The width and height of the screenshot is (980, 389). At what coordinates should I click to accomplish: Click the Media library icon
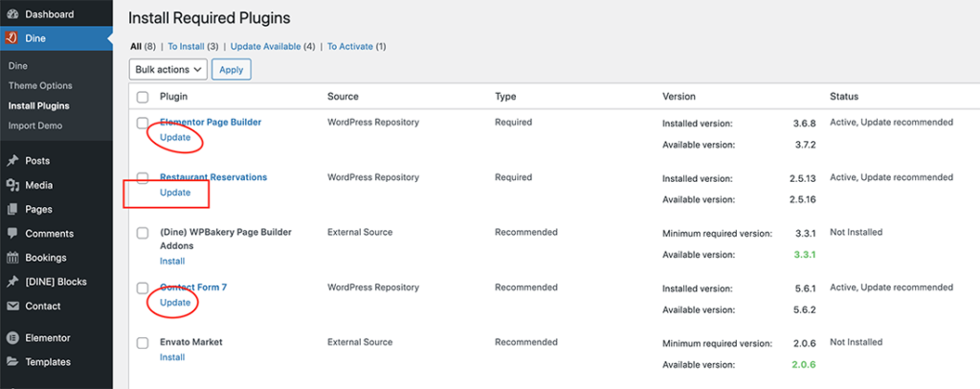[11, 185]
